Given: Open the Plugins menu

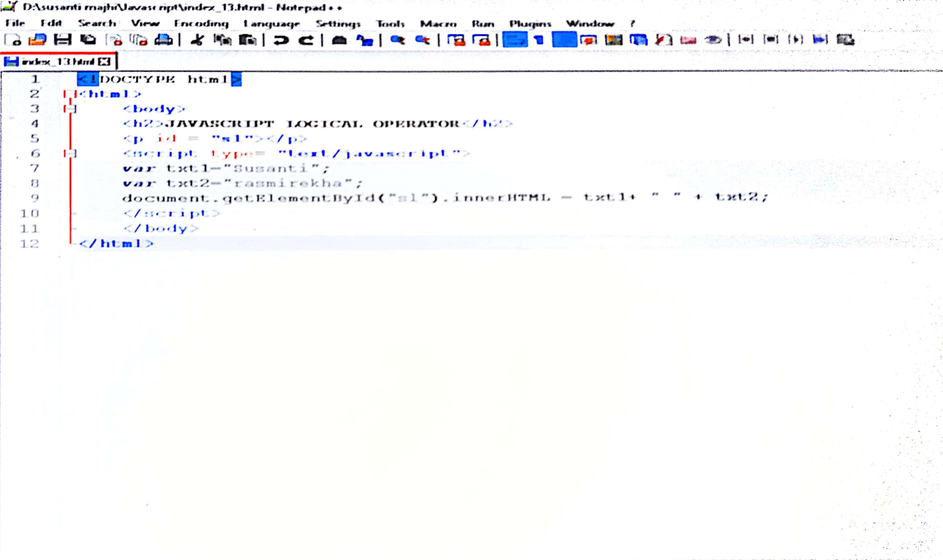Looking at the screenshot, I should click(530, 23).
